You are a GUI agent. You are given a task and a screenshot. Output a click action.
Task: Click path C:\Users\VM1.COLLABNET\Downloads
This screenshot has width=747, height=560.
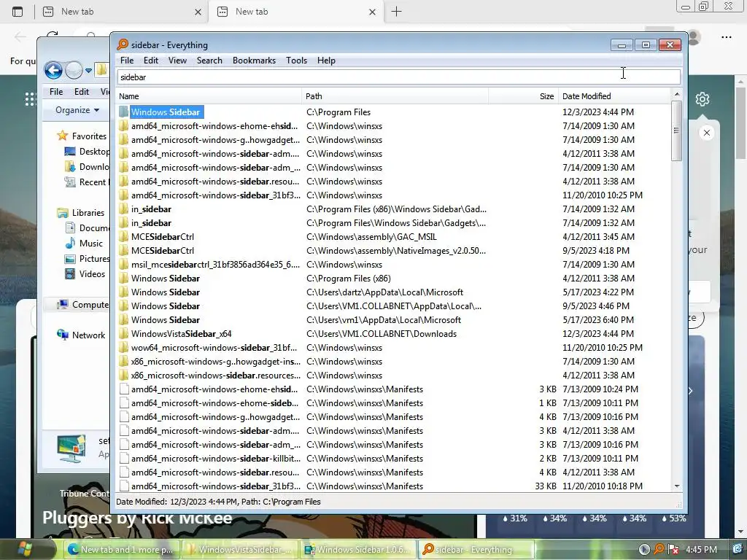point(381,334)
